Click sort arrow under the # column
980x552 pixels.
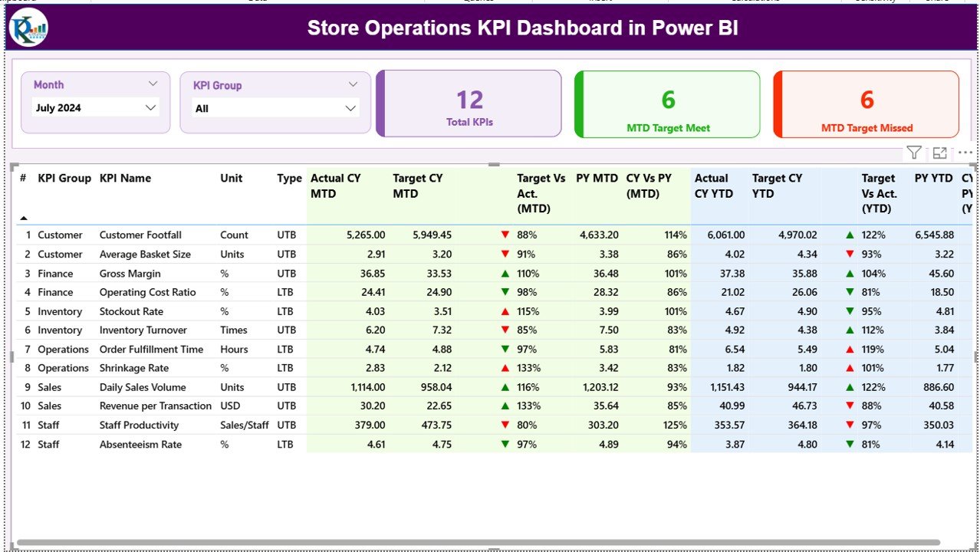[23, 219]
